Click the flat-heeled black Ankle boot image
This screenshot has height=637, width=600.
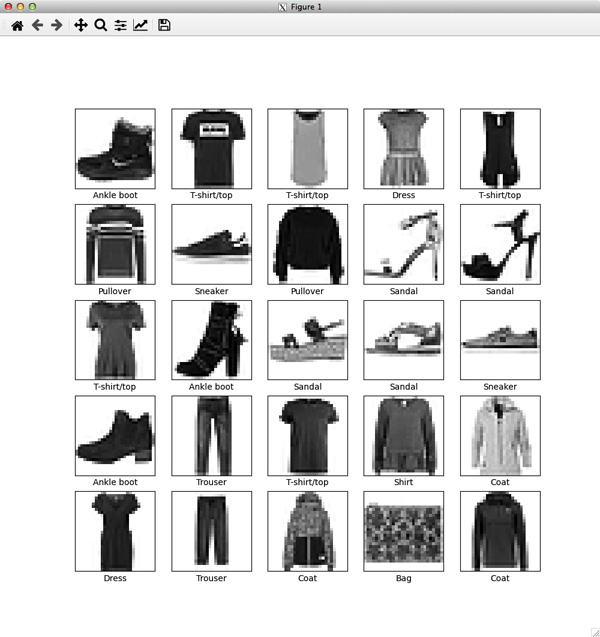click(x=115, y=436)
